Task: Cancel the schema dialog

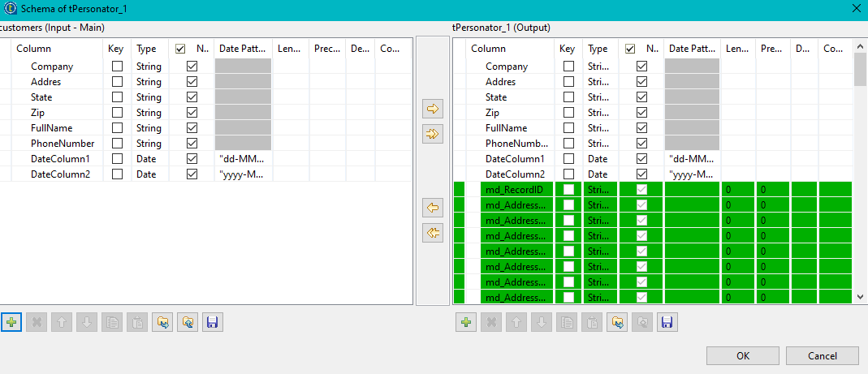Action: (x=822, y=355)
